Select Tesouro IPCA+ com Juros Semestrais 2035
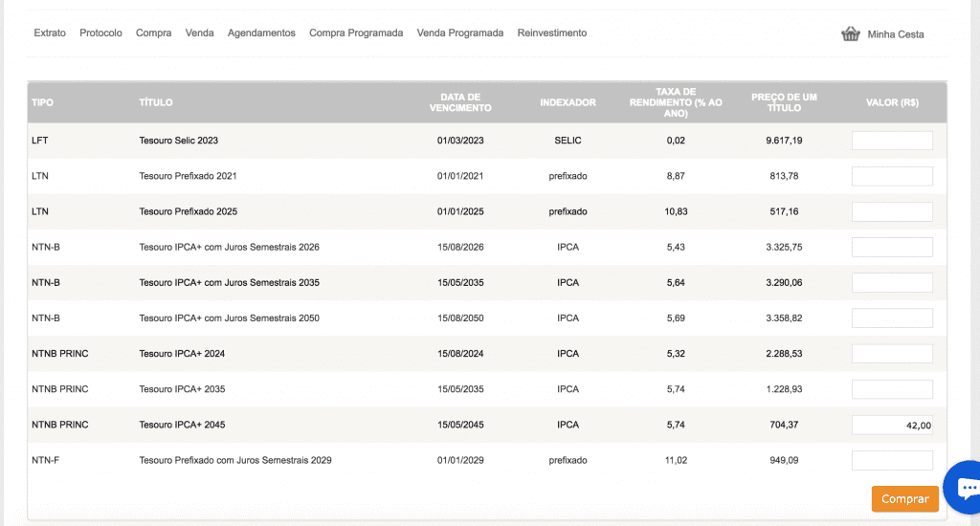 tap(230, 283)
